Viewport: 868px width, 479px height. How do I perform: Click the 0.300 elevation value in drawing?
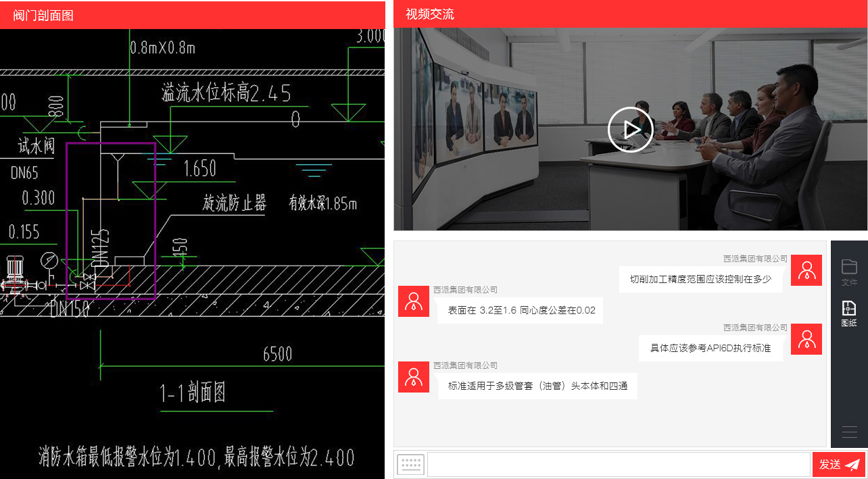(x=39, y=198)
